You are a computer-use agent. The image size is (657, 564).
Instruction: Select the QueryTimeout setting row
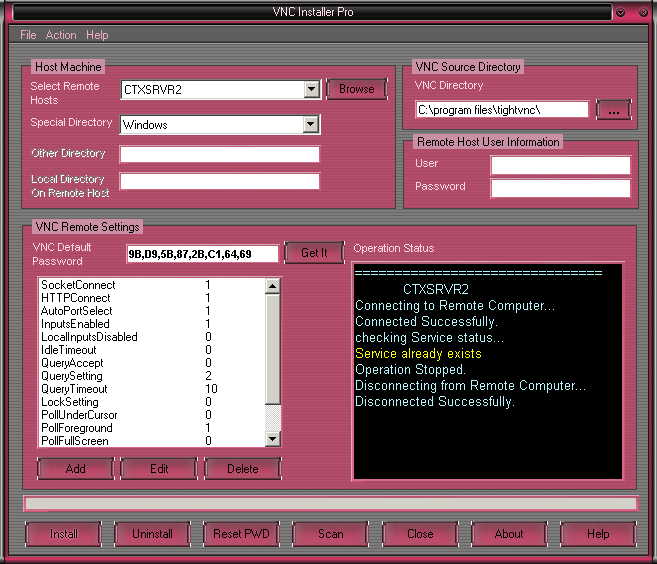pyautogui.click(x=74, y=389)
